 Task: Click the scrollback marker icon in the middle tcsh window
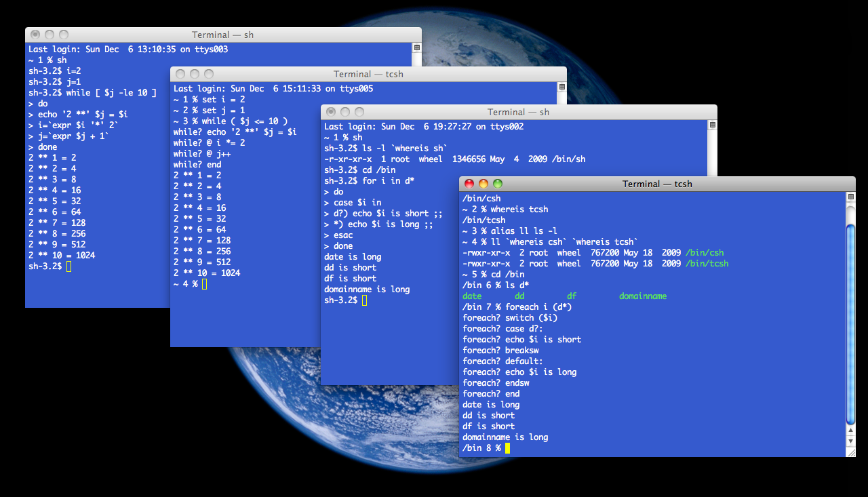pyautogui.click(x=561, y=87)
